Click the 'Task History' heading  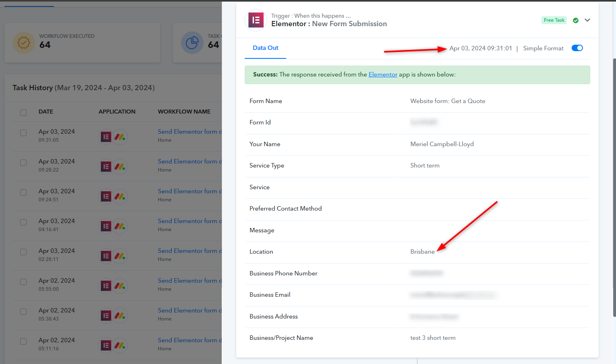[x=33, y=88]
